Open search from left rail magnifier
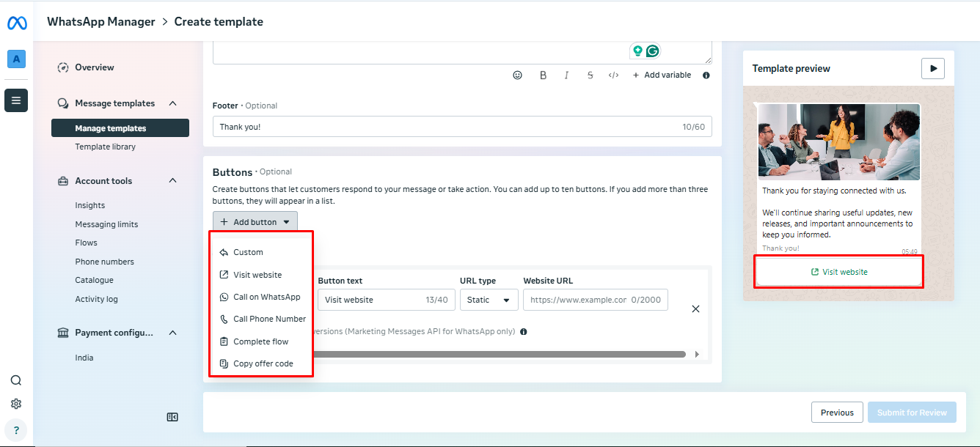This screenshot has height=447, width=980. click(16, 380)
